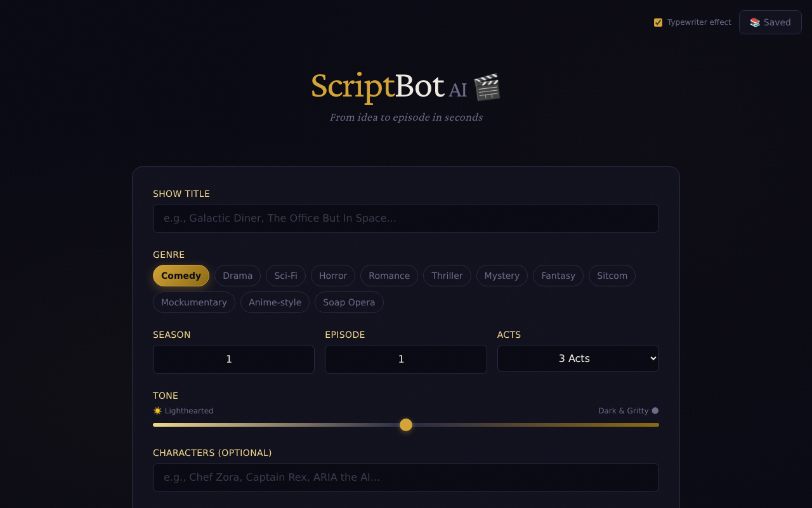Click the Show Title input field
Image resolution: width=812 pixels, height=508 pixels.
pos(406,218)
